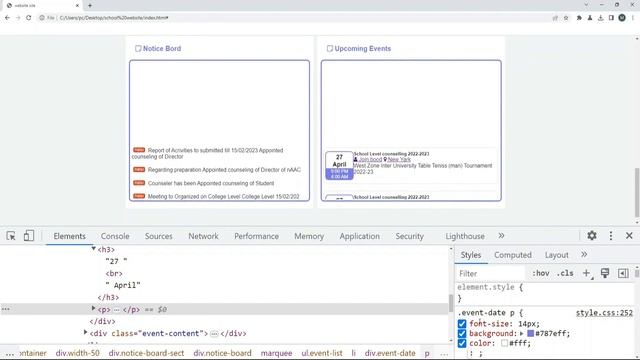This screenshot has width=640, height=360.
Task: Activate the inspect element picker tool
Action: coord(11,236)
